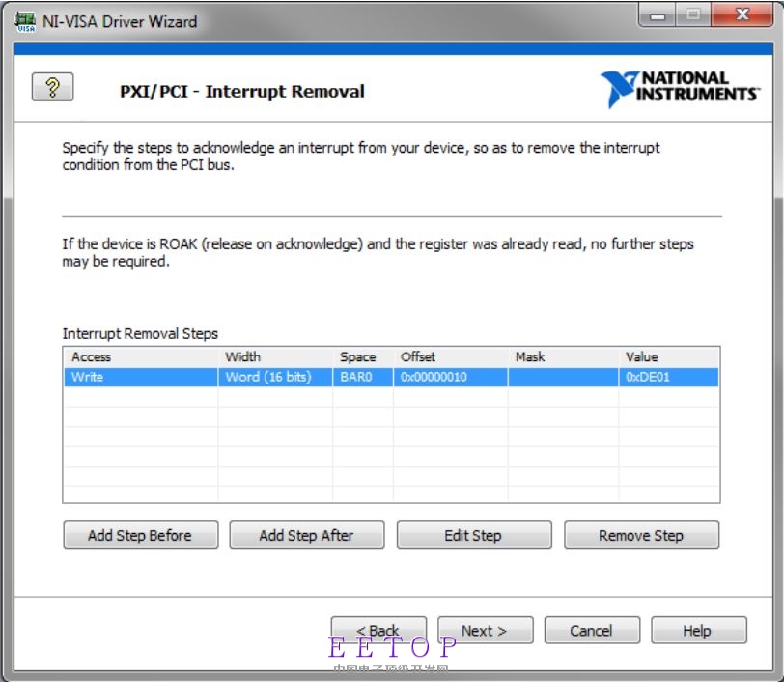Select the Word (16 bits) width cell
The image size is (784, 682).
coord(275,377)
